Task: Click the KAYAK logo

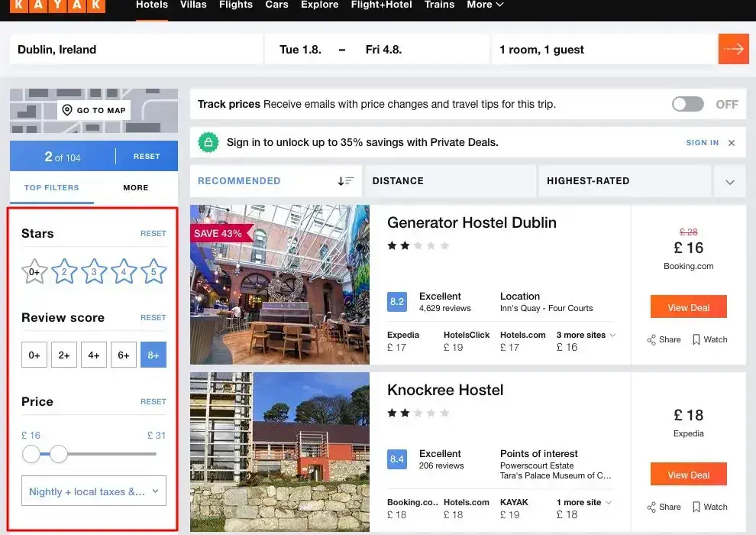Action: [57, 5]
